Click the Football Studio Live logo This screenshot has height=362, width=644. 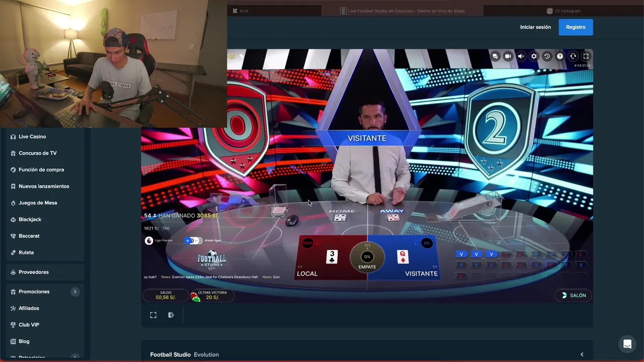(212, 260)
